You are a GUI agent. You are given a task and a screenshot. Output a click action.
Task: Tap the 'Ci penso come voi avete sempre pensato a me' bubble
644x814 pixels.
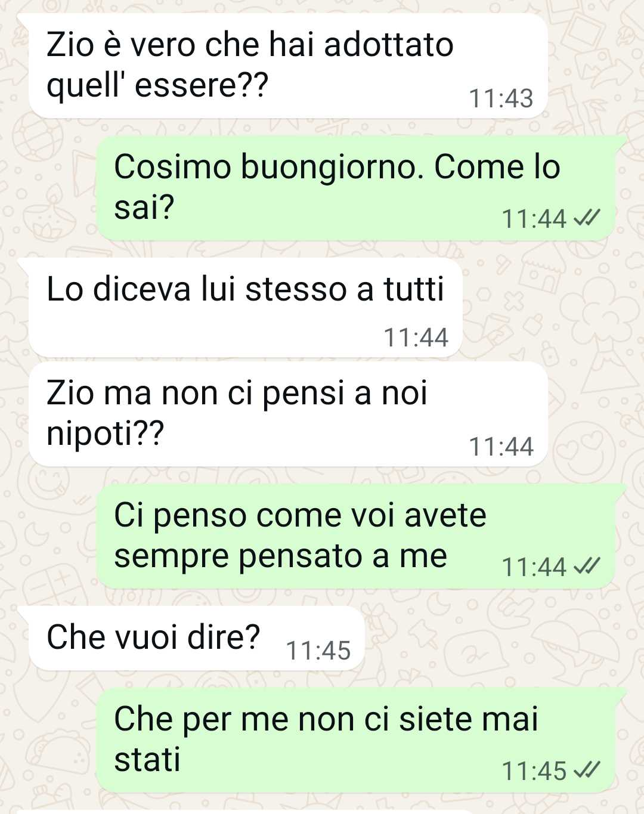point(356,536)
